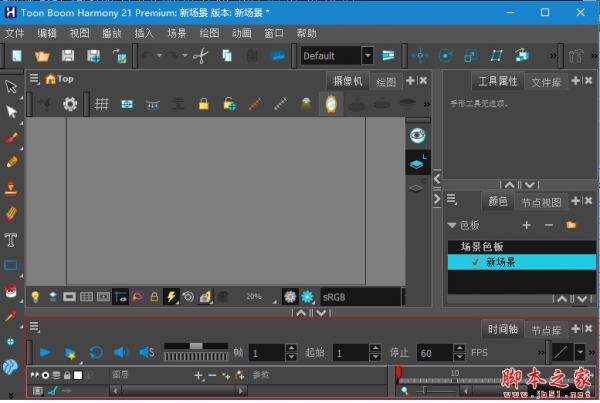This screenshot has width=600, height=403.
Task: Select the Rectangle shape tool
Action: point(12,265)
